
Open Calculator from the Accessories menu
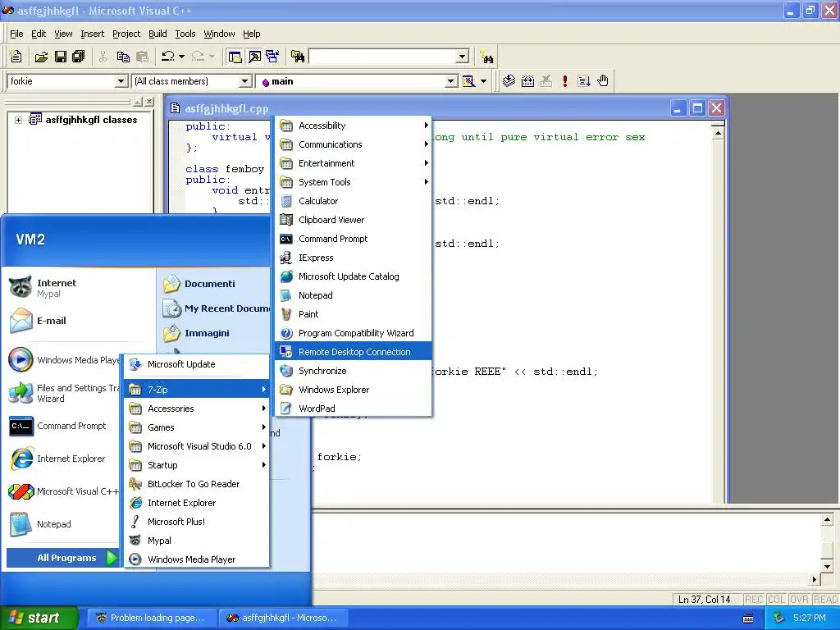pyautogui.click(x=353, y=201)
